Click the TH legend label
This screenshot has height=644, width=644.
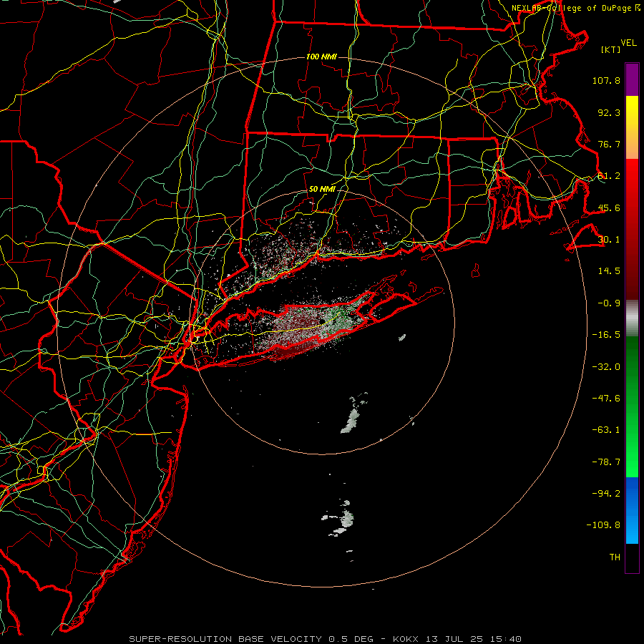click(x=615, y=557)
